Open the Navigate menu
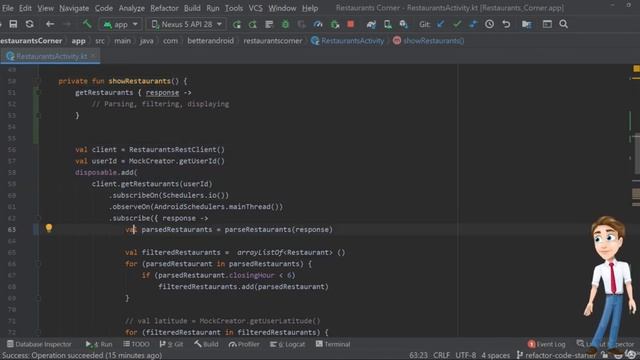Viewport: 640px width, 360px height. [x=74, y=8]
